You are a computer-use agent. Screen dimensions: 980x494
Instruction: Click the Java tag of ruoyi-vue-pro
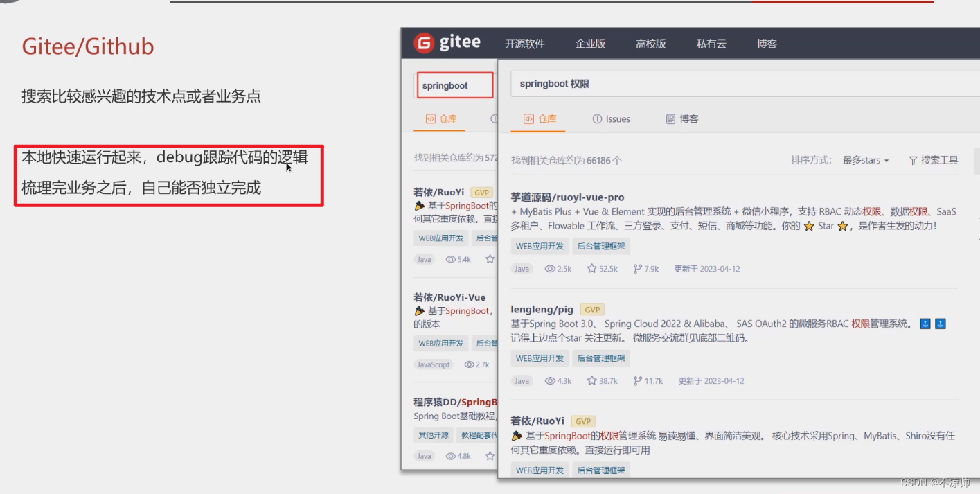tap(522, 269)
